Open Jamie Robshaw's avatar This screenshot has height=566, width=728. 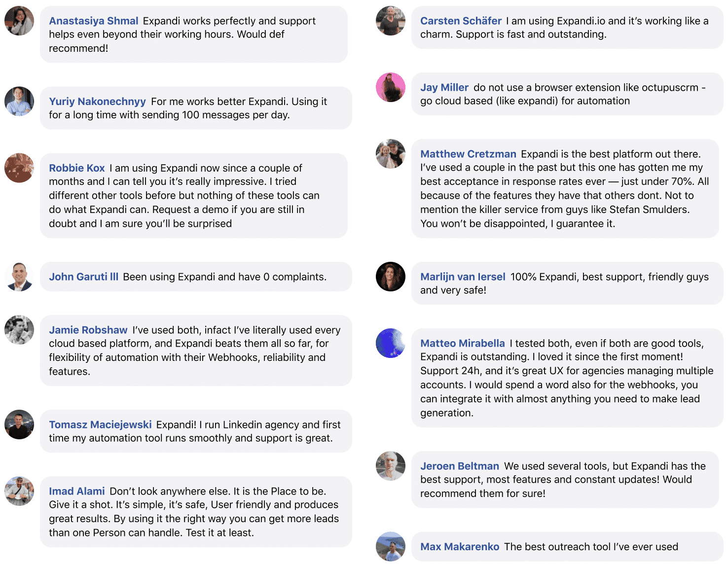point(19,330)
